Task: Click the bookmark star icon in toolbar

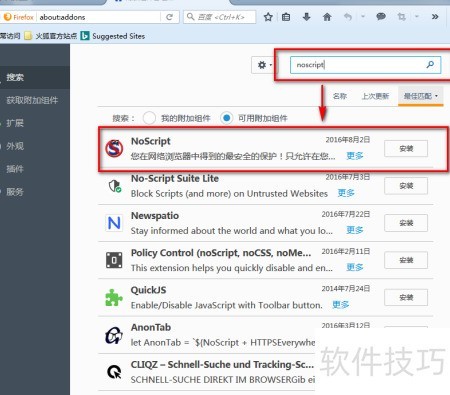Action: (268, 17)
